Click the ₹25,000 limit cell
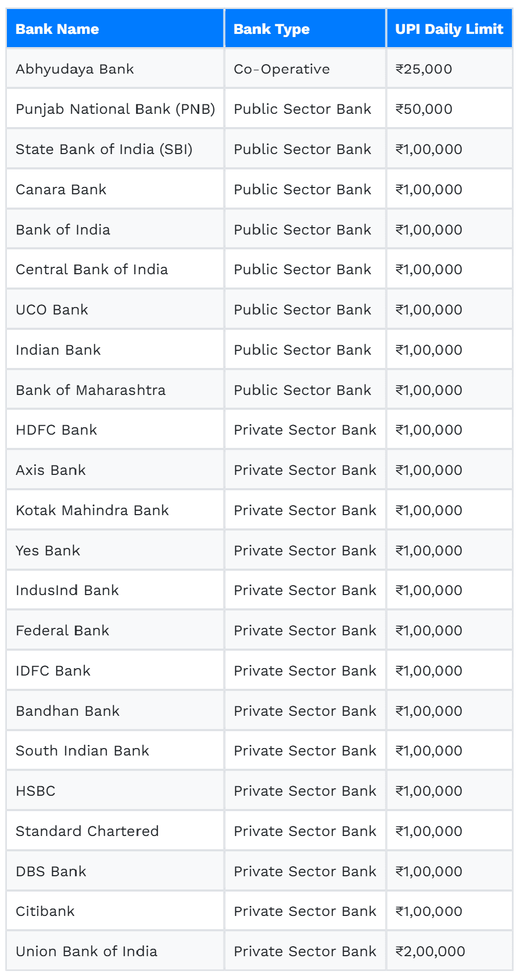Image resolution: width=521 pixels, height=980 pixels. [x=450, y=69]
